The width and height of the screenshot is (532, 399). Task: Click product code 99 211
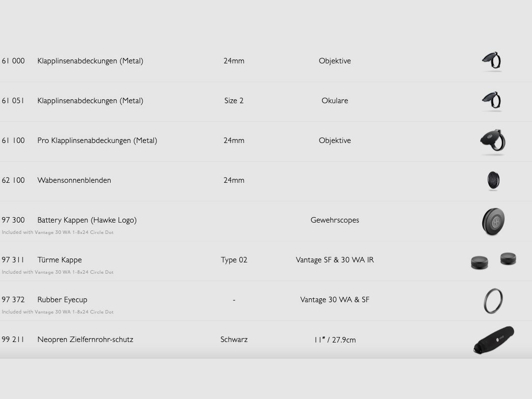coord(13,340)
